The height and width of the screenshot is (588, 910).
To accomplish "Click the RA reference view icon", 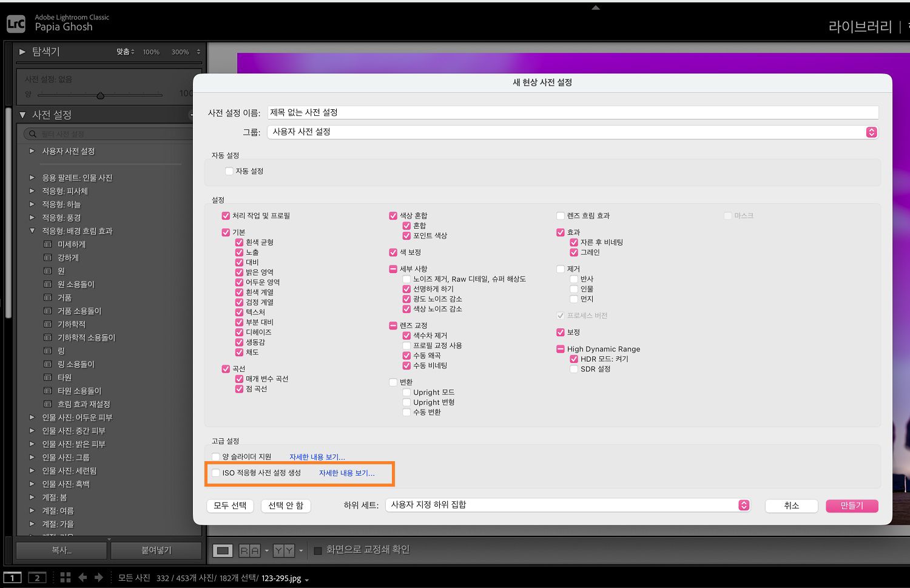I will [249, 550].
